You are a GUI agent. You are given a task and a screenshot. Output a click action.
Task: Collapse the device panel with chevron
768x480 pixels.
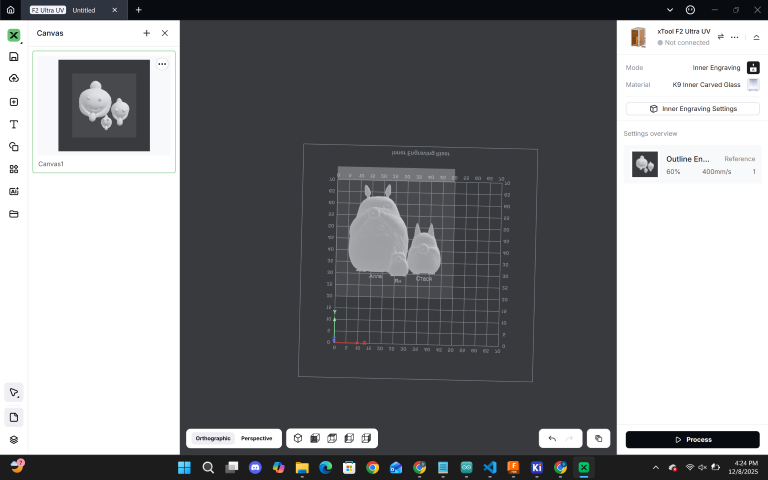click(756, 37)
